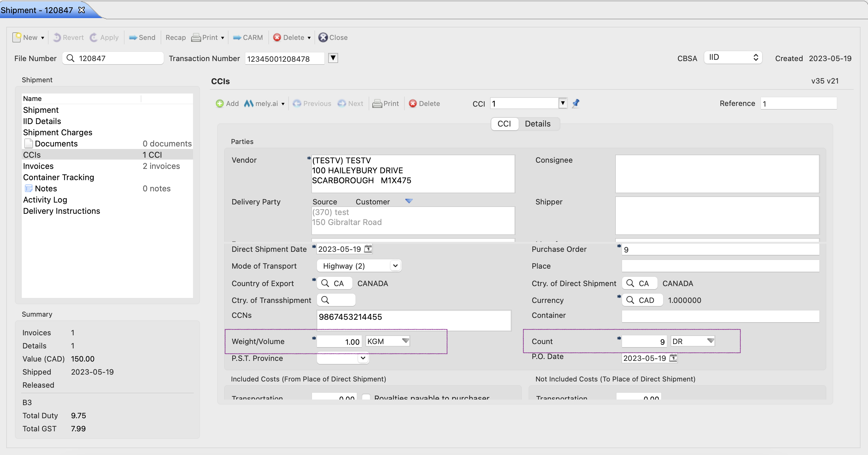Go to Previous CCI
This screenshot has height=455, width=868.
[312, 103]
